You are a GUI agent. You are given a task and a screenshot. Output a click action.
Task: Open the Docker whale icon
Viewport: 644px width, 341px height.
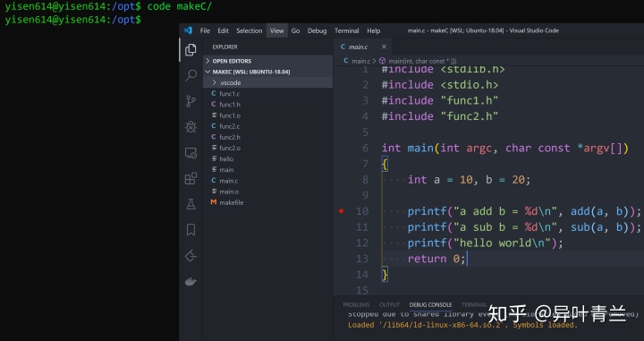click(x=191, y=281)
